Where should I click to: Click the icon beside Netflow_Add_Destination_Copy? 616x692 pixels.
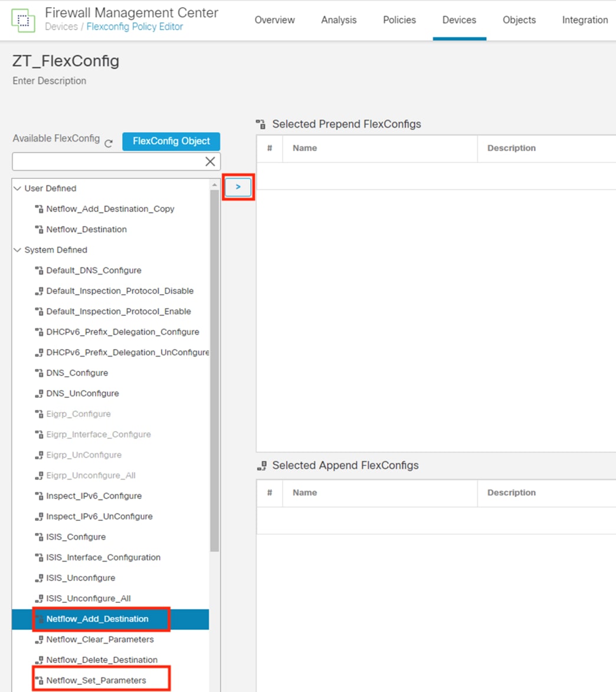tap(40, 209)
